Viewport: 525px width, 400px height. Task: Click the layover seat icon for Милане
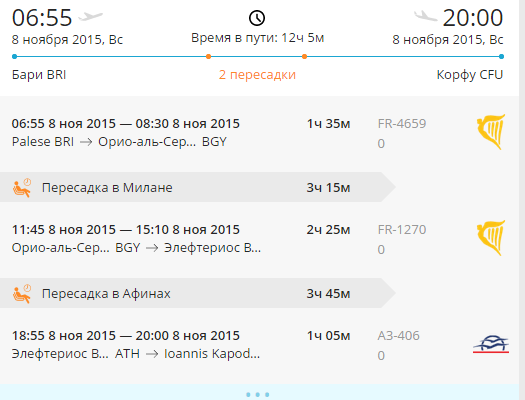[x=22, y=188]
